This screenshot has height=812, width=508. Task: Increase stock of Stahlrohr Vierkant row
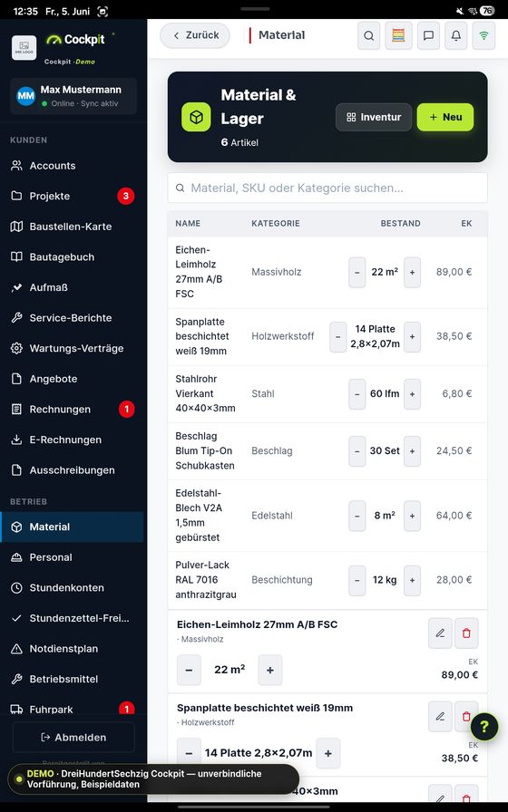pyautogui.click(x=412, y=394)
